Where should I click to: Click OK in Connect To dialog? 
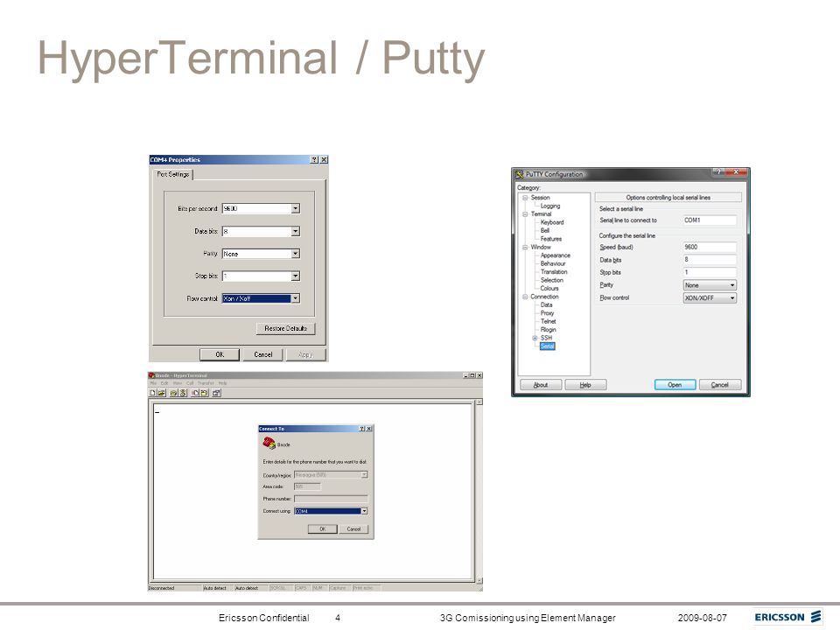[323, 528]
